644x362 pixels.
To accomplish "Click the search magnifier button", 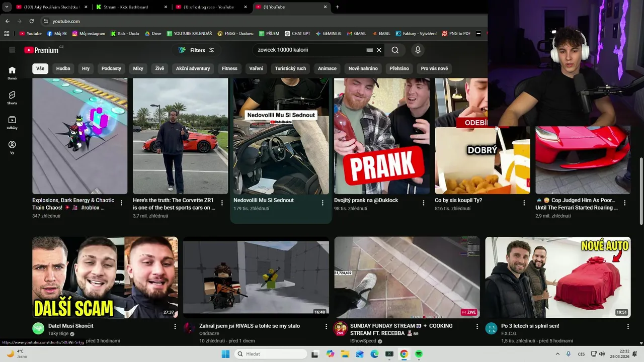I will (x=395, y=50).
